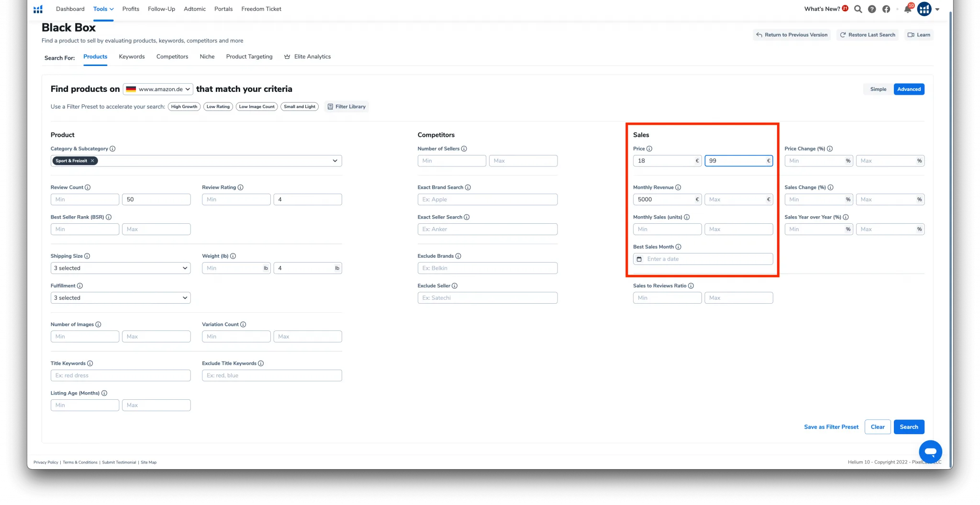Click the Helium 10 logo

38,9
